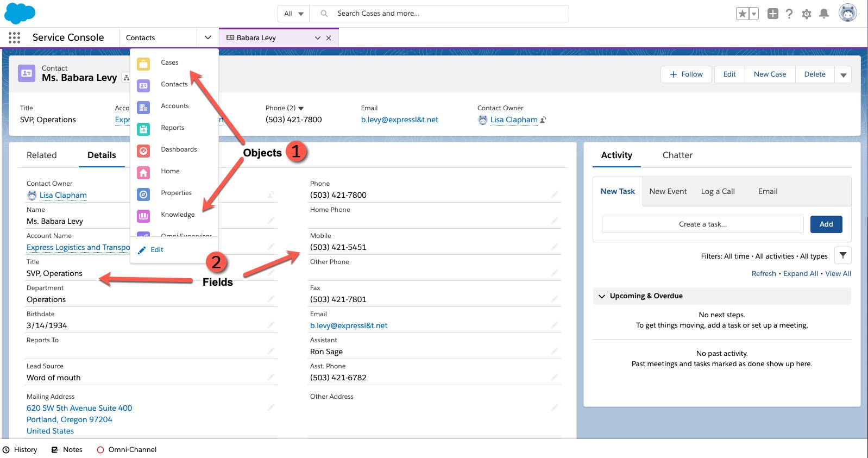Expand the Phone (2) dropdown arrow

[301, 109]
